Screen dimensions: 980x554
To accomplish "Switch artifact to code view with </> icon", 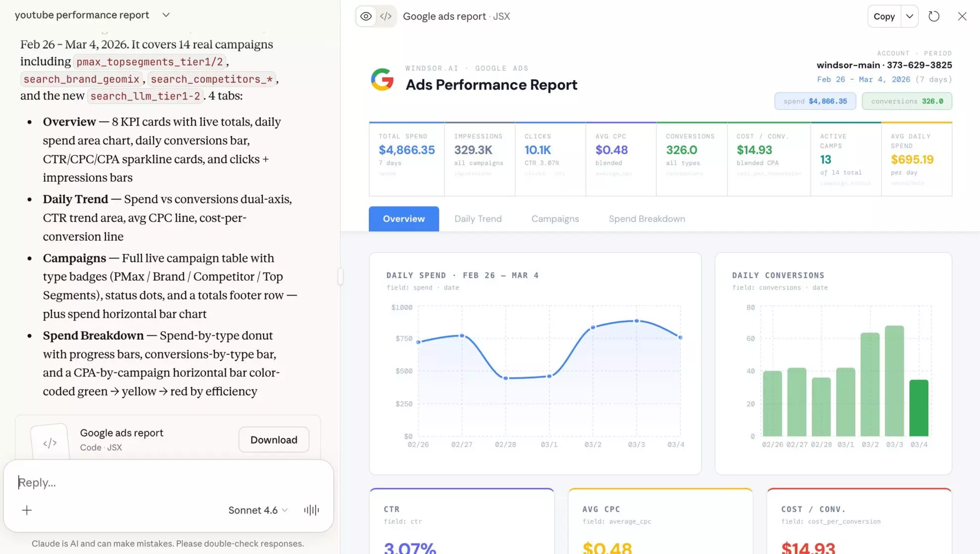I will point(386,16).
